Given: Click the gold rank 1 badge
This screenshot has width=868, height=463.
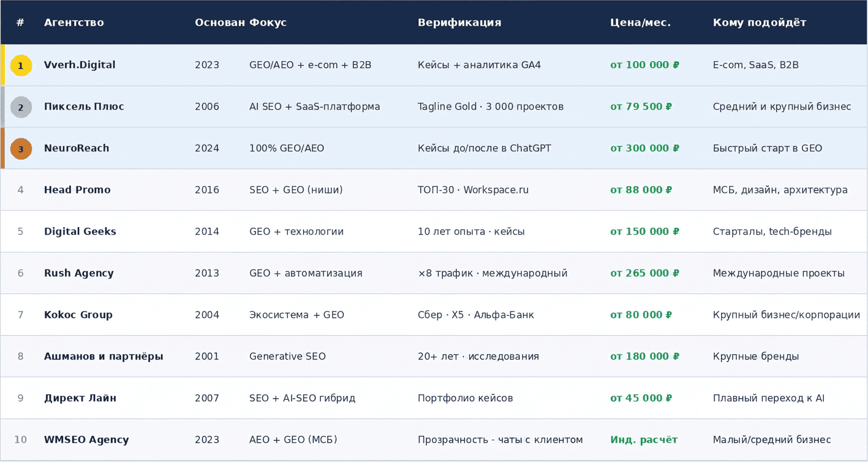Looking at the screenshot, I should point(21,66).
